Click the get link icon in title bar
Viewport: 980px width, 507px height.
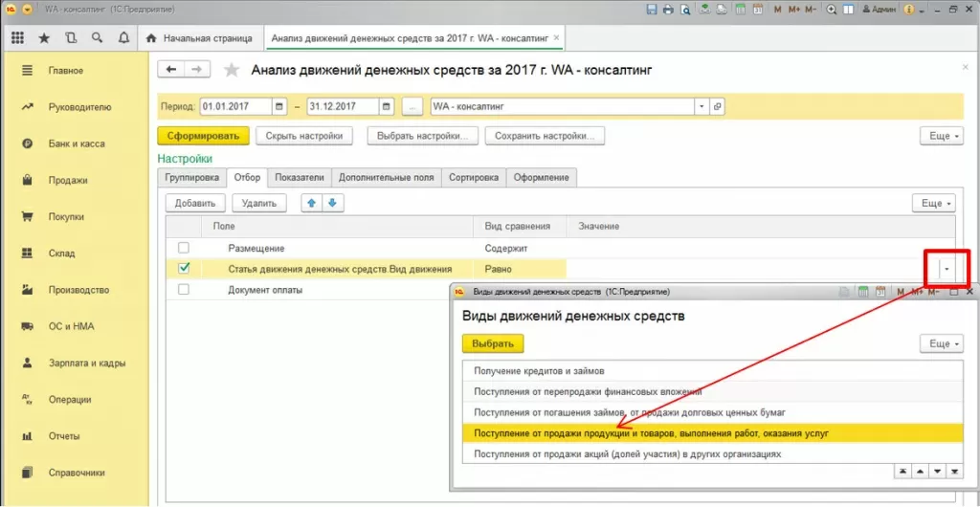click(705, 10)
